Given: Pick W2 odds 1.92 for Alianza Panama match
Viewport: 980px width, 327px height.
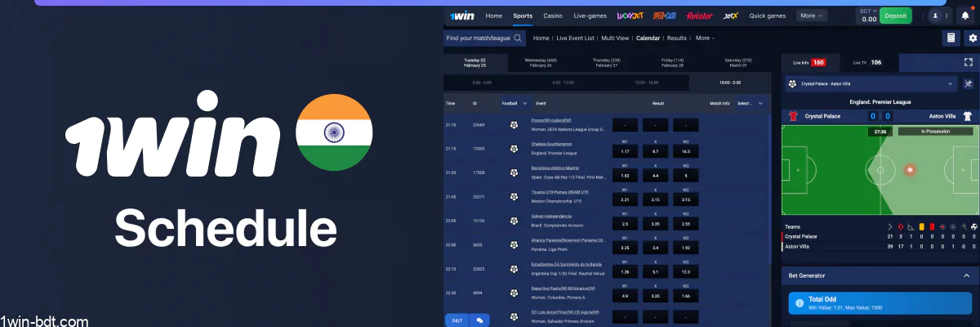Looking at the screenshot, I should 685,247.
